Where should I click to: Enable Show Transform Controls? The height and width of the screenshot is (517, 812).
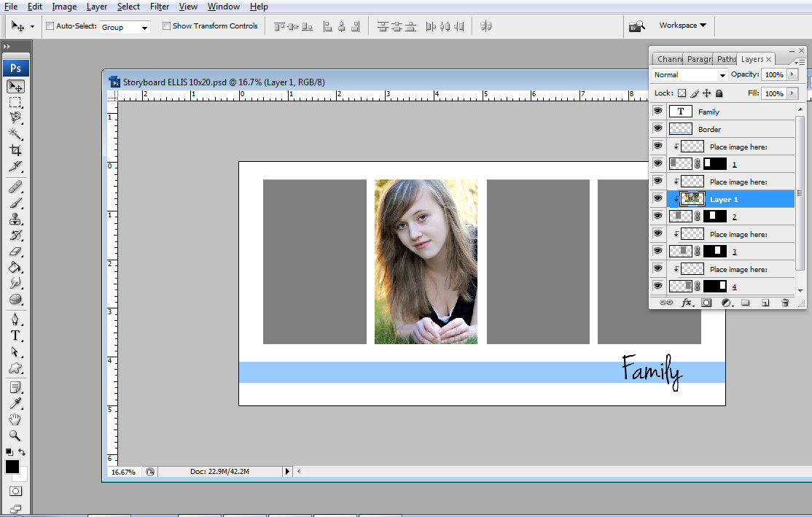[x=166, y=26]
